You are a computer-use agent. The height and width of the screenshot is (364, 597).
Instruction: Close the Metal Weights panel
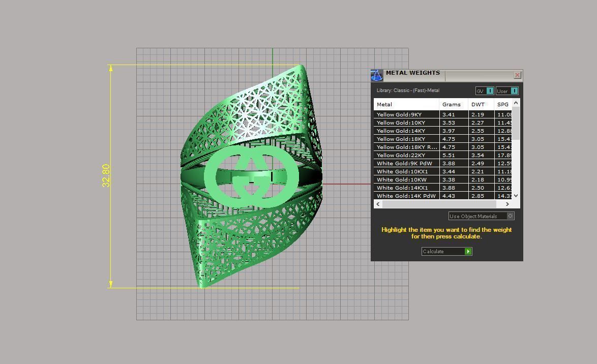pos(517,75)
